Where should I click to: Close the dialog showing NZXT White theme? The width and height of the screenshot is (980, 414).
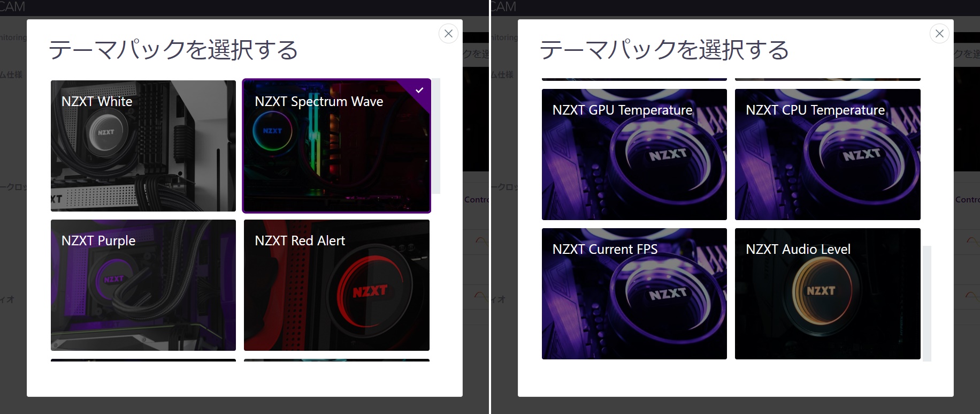click(x=448, y=33)
